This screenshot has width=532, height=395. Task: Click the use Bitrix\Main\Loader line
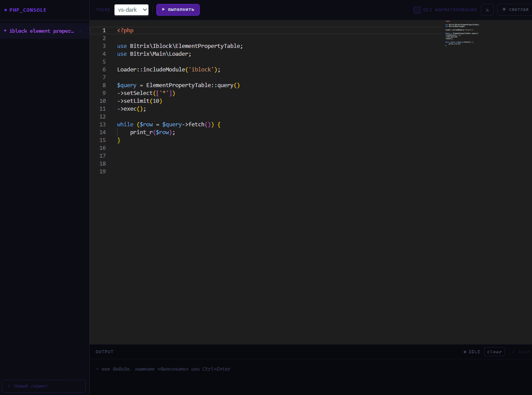click(154, 54)
